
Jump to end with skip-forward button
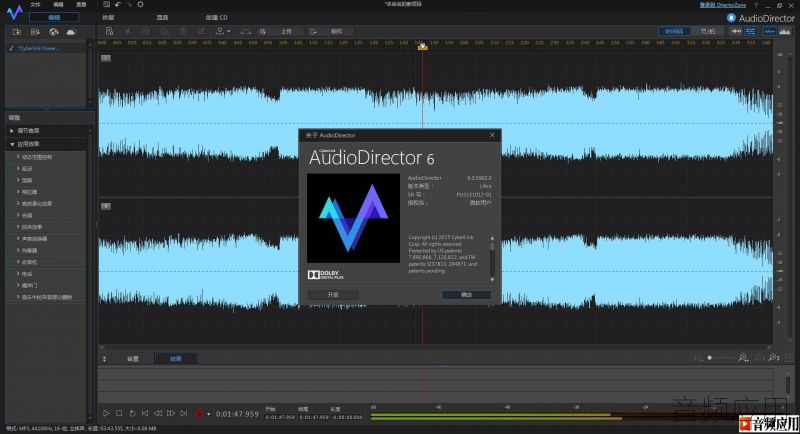click(x=184, y=414)
